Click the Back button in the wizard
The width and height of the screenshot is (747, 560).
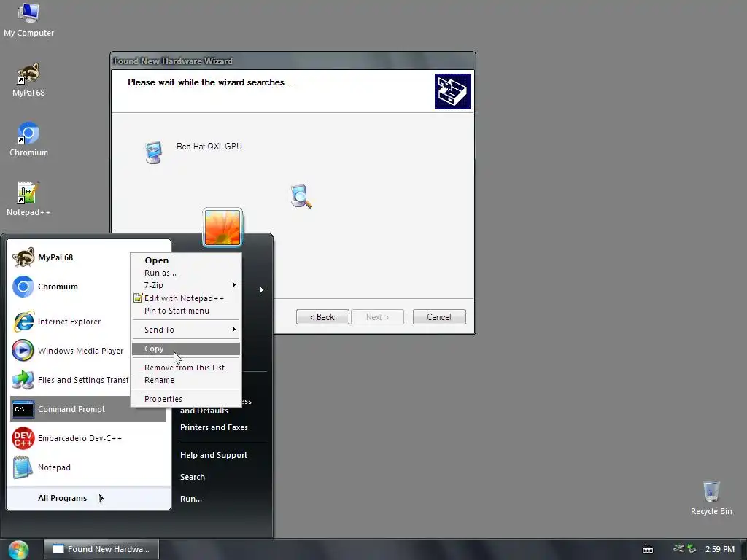[x=322, y=317]
